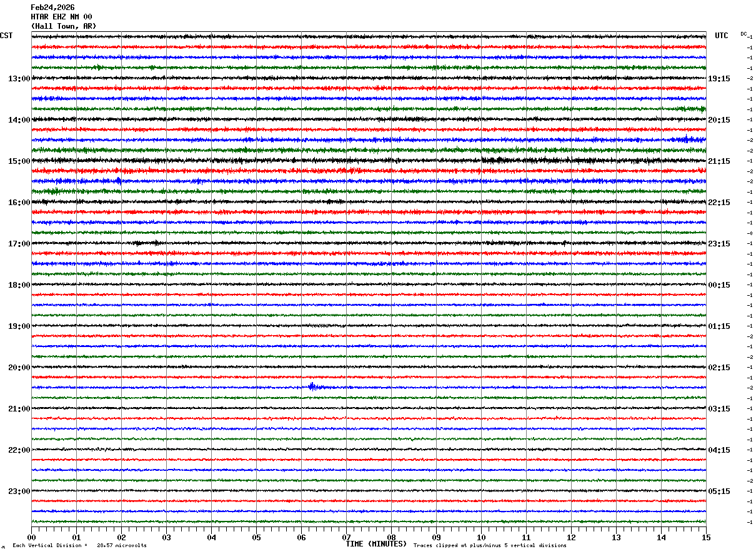Click minute tick label 13 on time axis
Viewport: 756px width, 554px height.
[x=616, y=537]
